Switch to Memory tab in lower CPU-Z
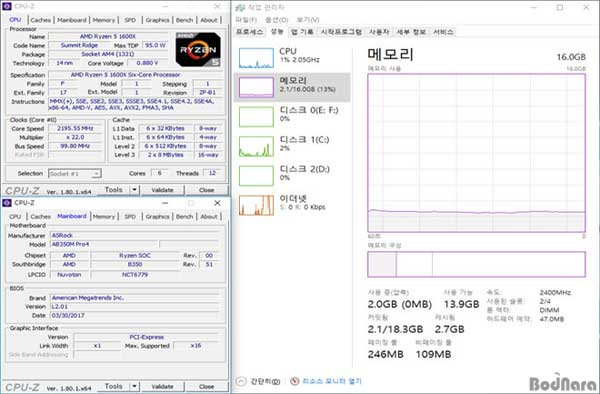 point(104,217)
